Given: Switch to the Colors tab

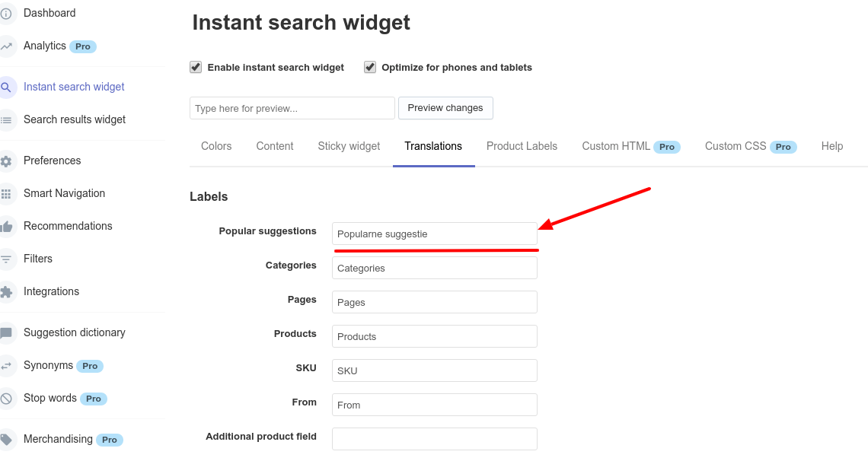Looking at the screenshot, I should (x=215, y=146).
